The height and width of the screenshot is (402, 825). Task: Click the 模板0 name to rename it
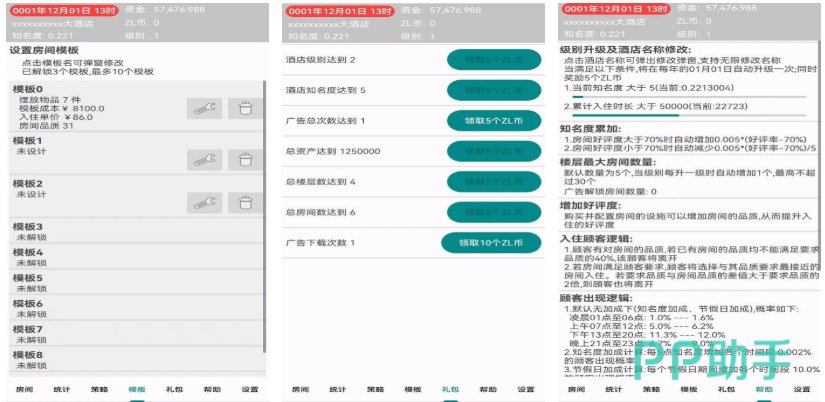click(x=28, y=89)
